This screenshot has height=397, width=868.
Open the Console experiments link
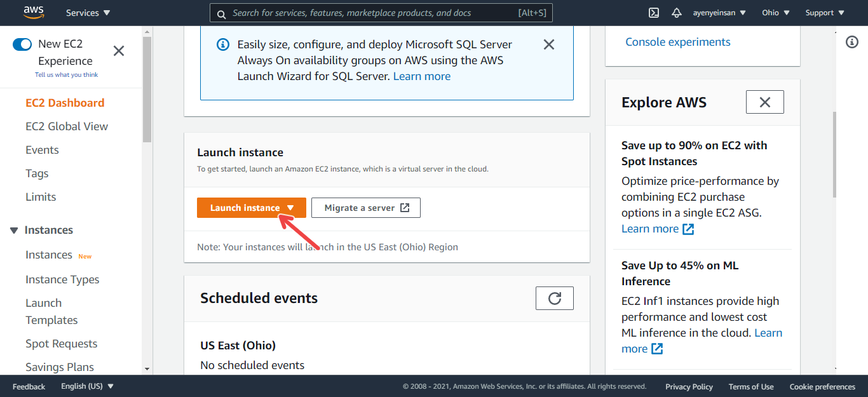(x=678, y=42)
